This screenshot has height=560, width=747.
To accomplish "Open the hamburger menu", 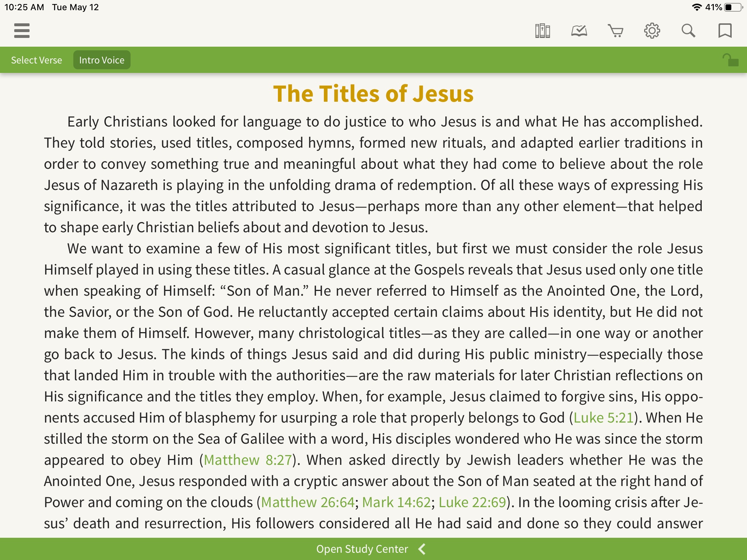I will [22, 31].
